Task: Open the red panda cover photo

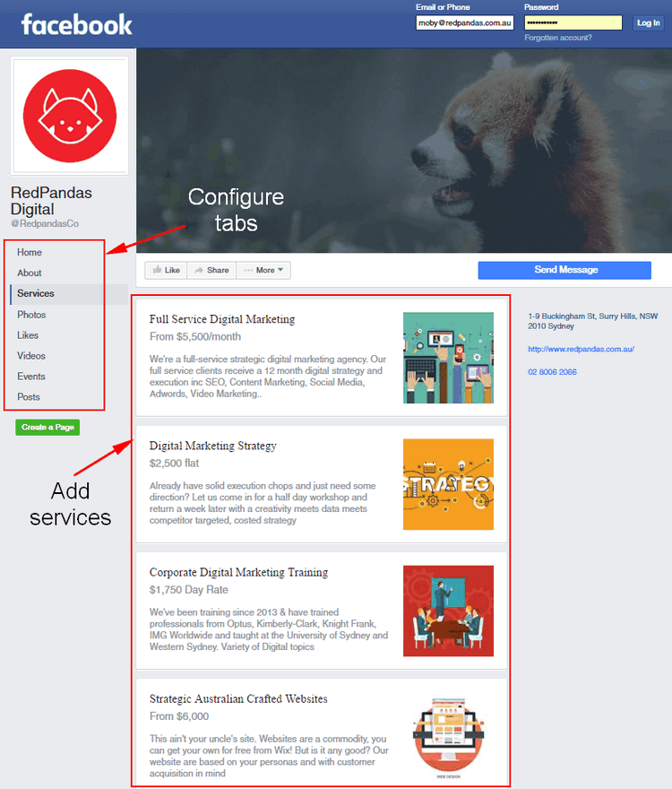Action: click(404, 151)
